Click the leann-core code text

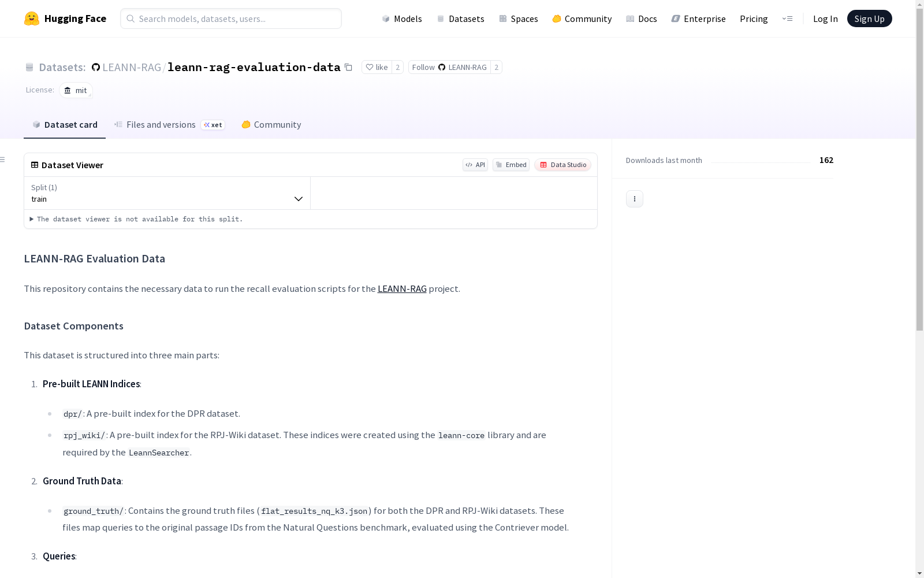[461, 435]
